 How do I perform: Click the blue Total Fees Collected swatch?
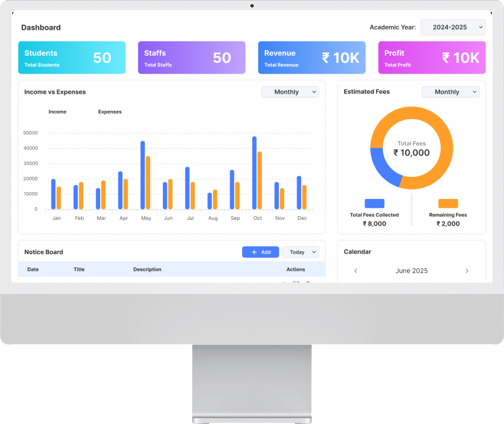tap(374, 203)
